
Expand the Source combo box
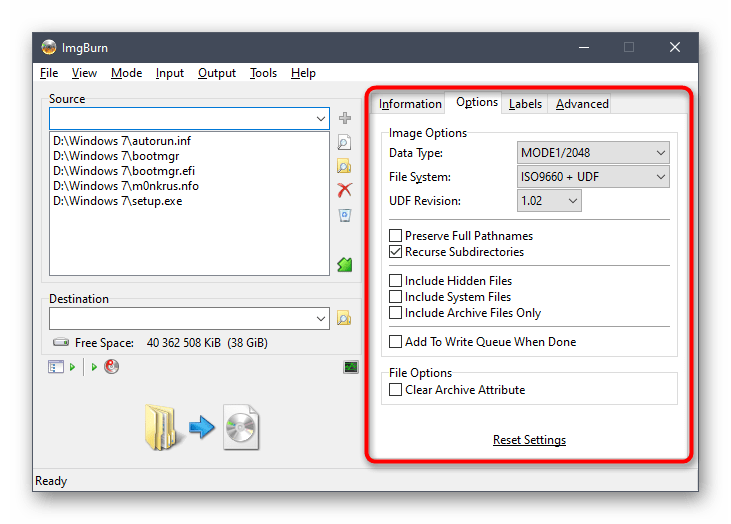click(x=321, y=119)
